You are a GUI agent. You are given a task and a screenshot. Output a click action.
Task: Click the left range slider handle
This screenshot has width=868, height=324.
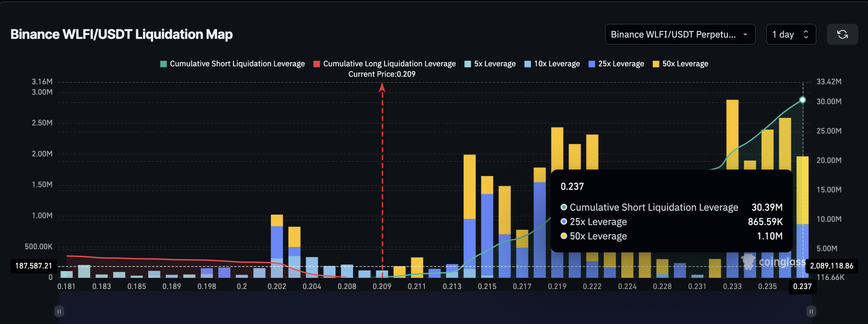(59, 311)
